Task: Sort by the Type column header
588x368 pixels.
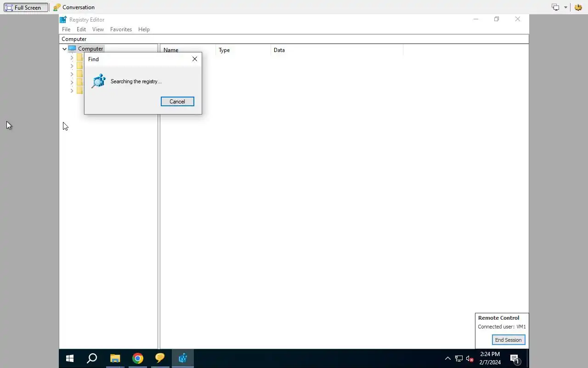Action: (243, 50)
